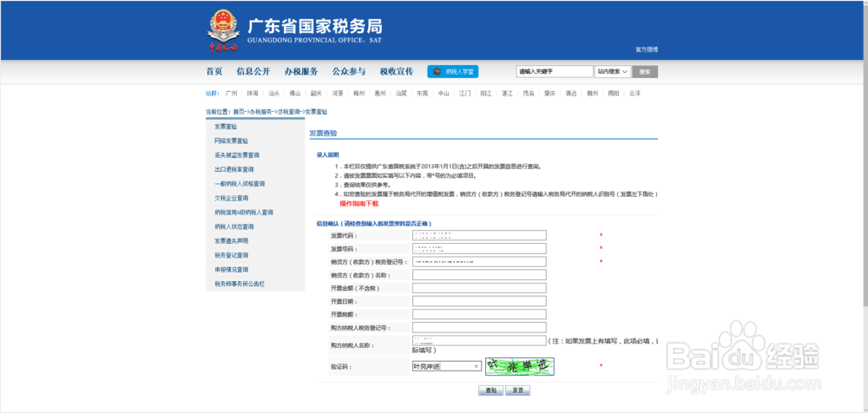Focus the 购方纳税人税务登记号 field
Viewport: 868px width, 413px height.
(x=479, y=328)
